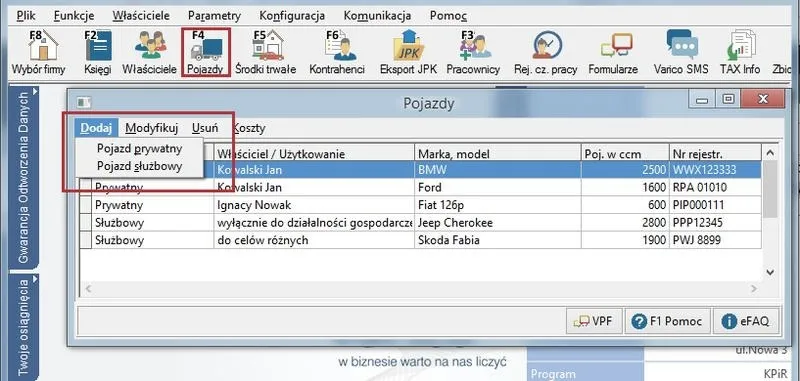Click registration PPP12345 cell
800x381 pixels.
click(x=715, y=222)
